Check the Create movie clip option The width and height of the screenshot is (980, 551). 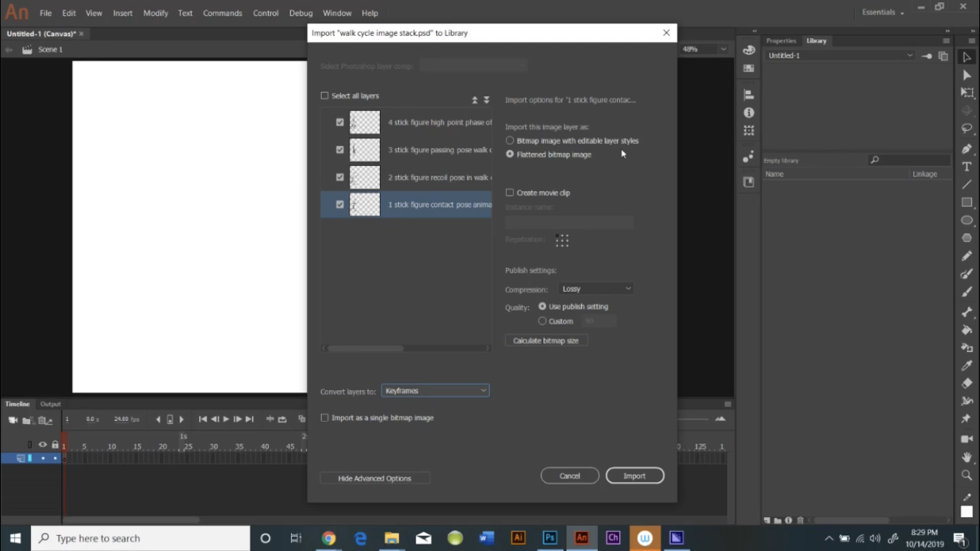click(x=510, y=192)
